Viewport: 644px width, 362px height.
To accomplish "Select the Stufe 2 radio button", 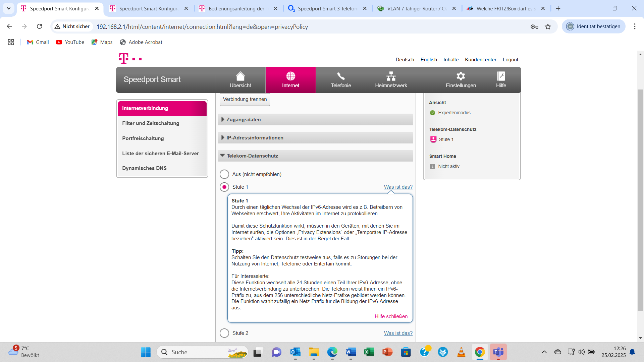I will pyautogui.click(x=224, y=333).
